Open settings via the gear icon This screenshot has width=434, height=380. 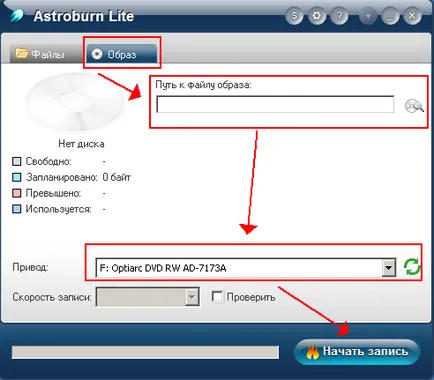point(317,16)
